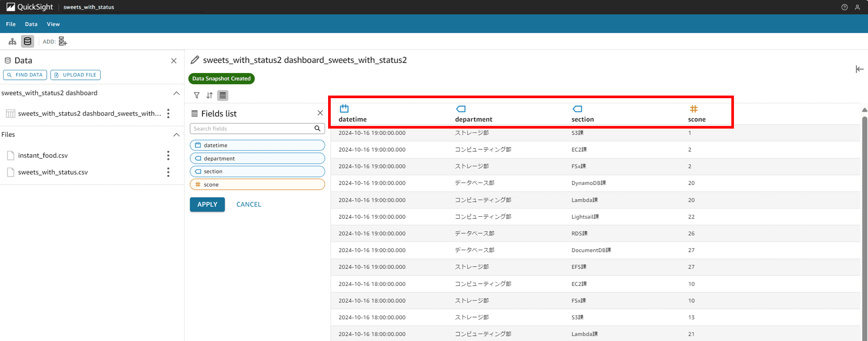Click the Data Snapshot Created badge
Viewport: 868px width, 341px height.
221,79
